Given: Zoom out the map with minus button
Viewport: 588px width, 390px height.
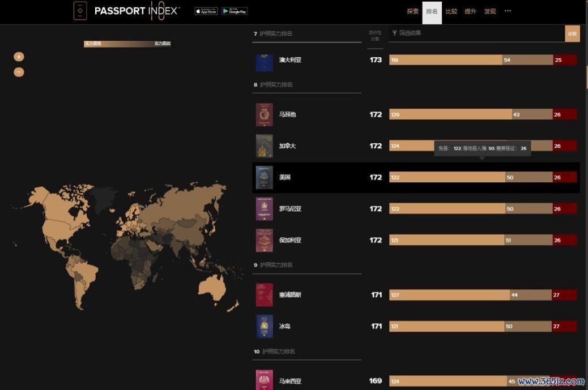Looking at the screenshot, I should pyautogui.click(x=19, y=72).
